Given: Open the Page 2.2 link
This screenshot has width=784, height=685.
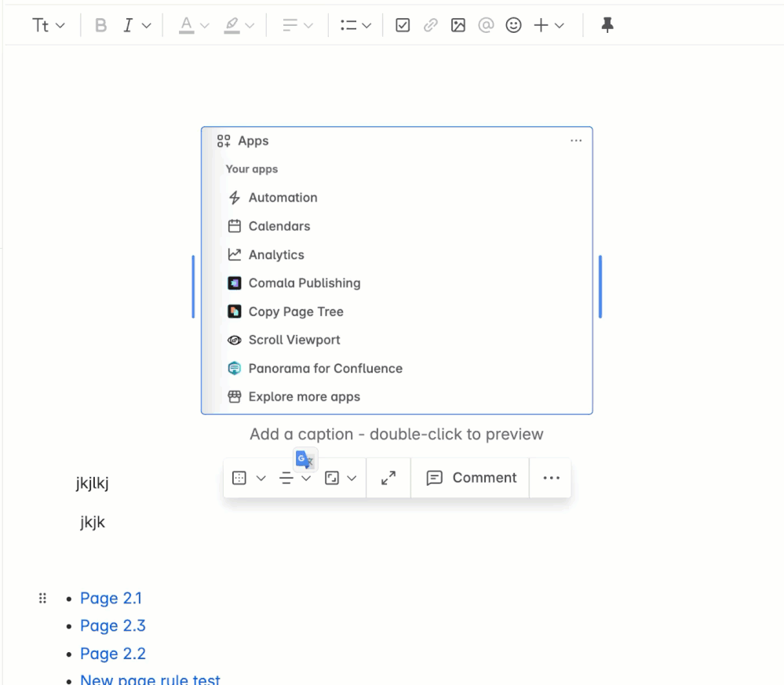Looking at the screenshot, I should tap(113, 654).
